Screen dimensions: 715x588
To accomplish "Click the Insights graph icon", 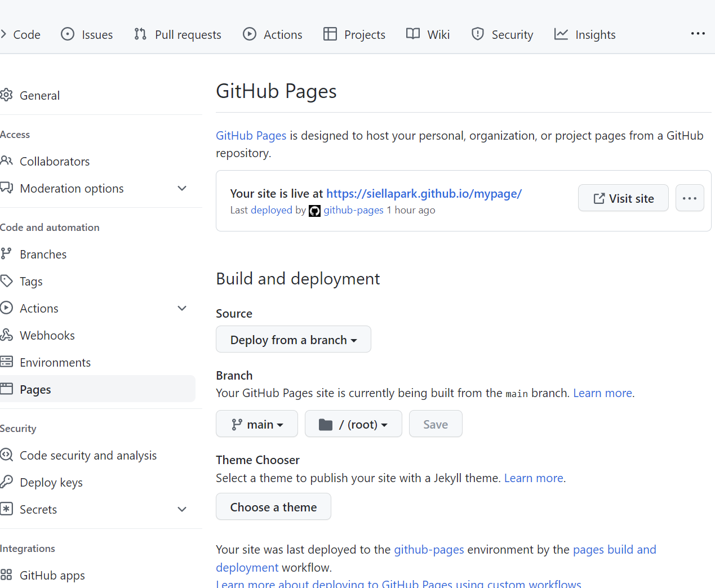I will click(x=561, y=34).
